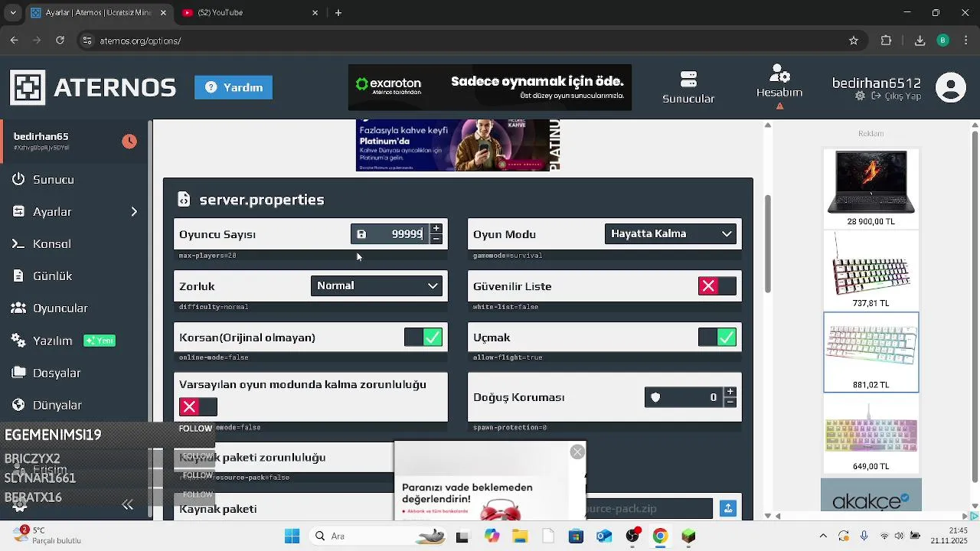Toggle the Korsan(Orijinal olmayan) switch
This screenshot has width=980, height=551.
423,337
